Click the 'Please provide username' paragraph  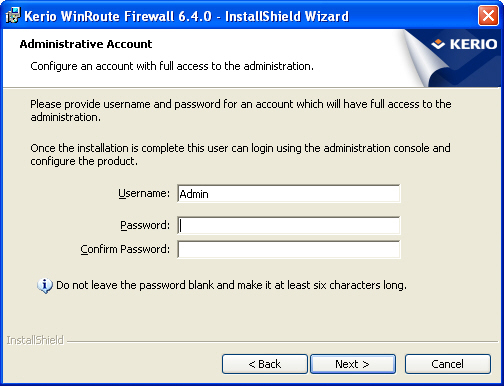pos(241,111)
